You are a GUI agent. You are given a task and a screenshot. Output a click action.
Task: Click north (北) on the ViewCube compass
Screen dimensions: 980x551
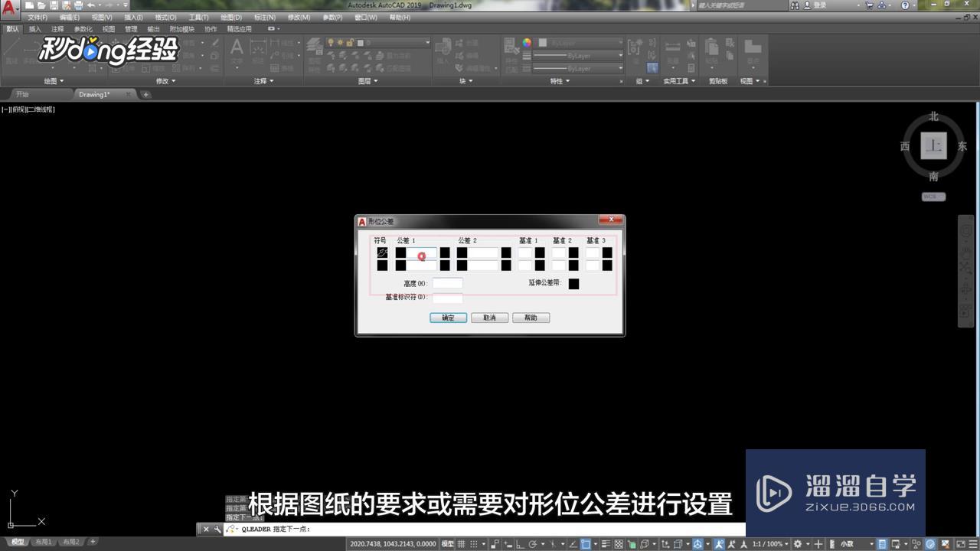[934, 116]
